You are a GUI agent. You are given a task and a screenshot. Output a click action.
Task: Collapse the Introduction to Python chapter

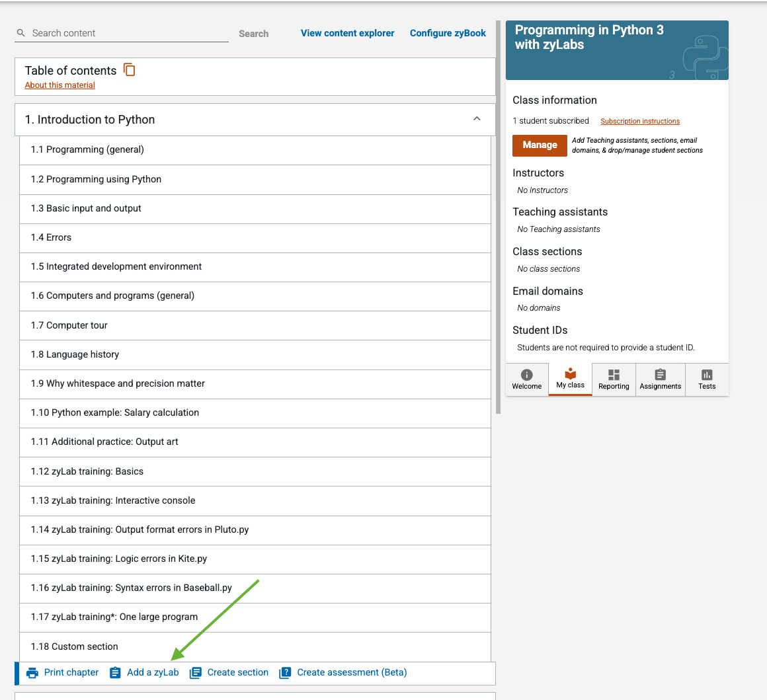477,119
